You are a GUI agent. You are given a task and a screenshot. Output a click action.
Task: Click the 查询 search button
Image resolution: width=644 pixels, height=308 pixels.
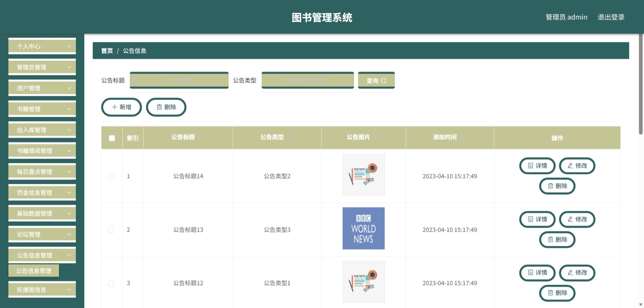(376, 80)
